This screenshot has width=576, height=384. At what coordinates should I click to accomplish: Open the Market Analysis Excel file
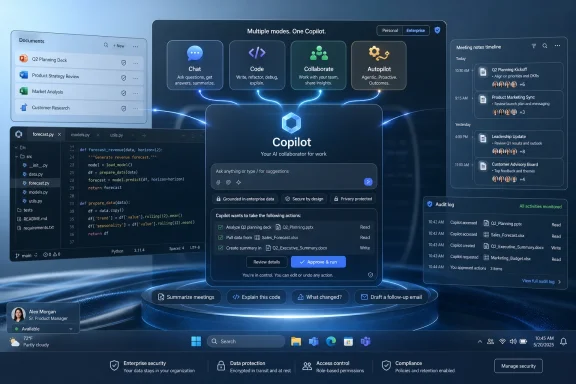click(79, 92)
